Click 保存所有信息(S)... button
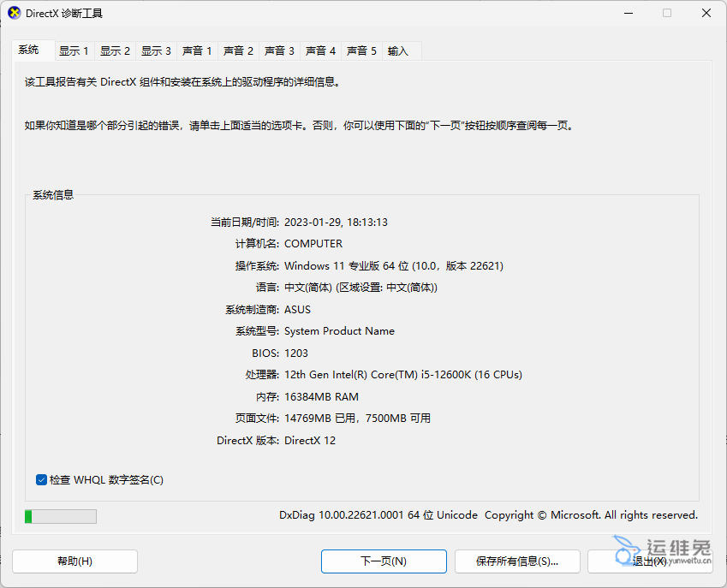This screenshot has height=588, width=727. [x=517, y=561]
